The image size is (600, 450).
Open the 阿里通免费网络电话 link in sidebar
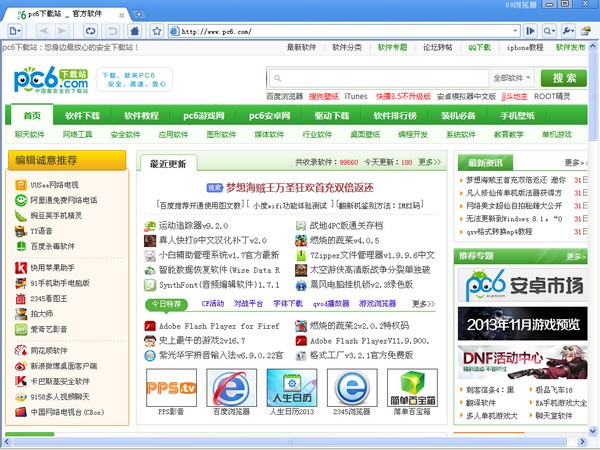coord(66,199)
